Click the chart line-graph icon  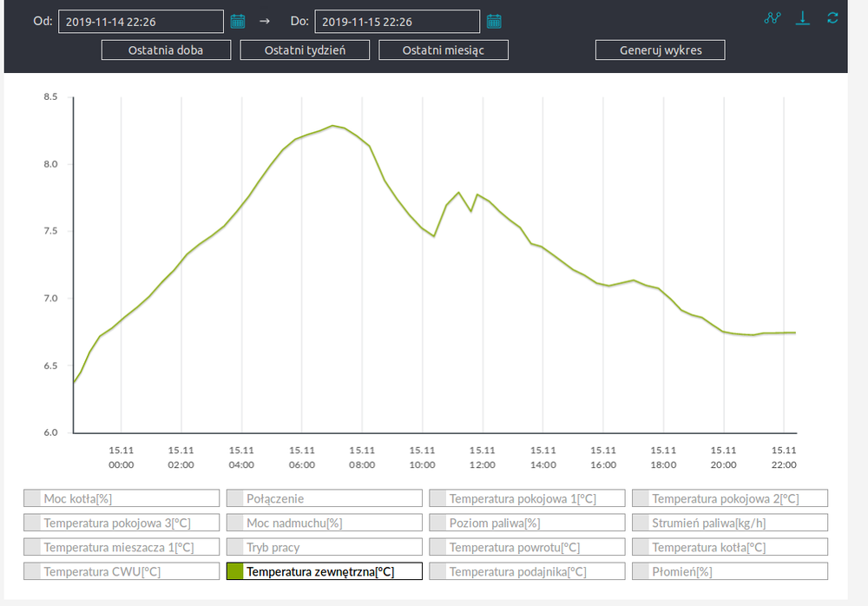tap(773, 17)
